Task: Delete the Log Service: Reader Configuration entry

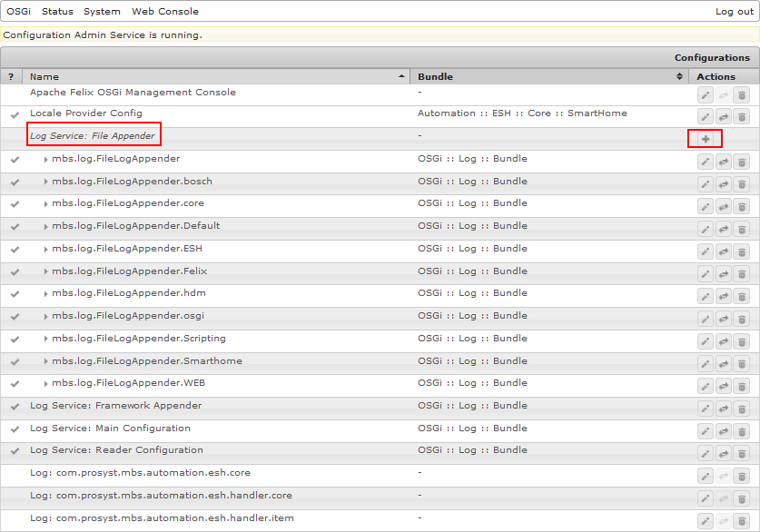Action: click(x=742, y=449)
